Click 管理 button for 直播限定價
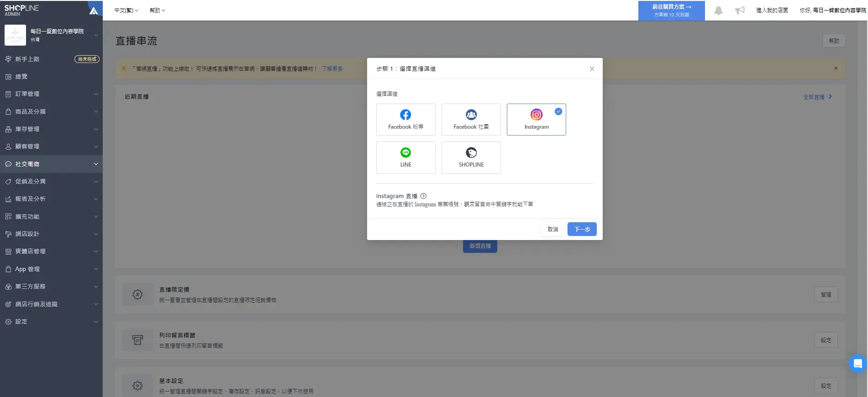 pos(826,295)
